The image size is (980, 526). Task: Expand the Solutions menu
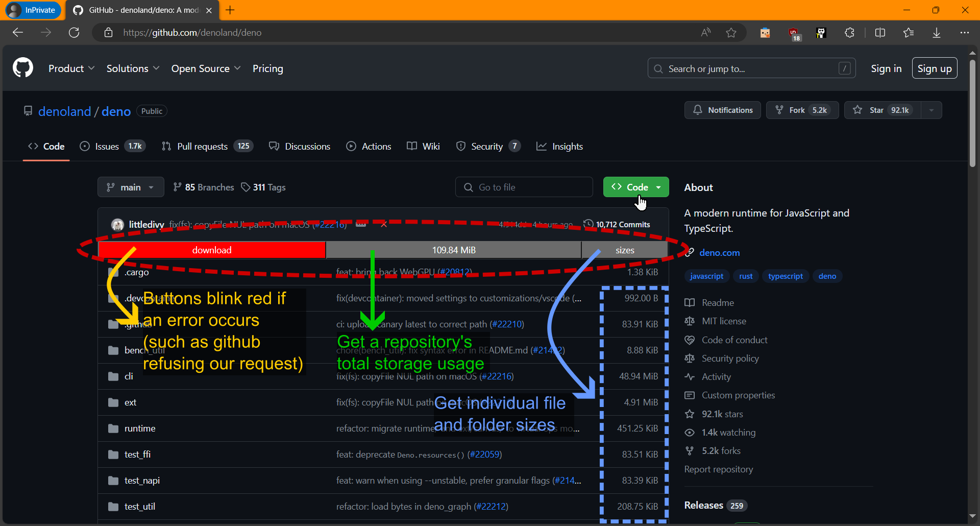coord(133,68)
